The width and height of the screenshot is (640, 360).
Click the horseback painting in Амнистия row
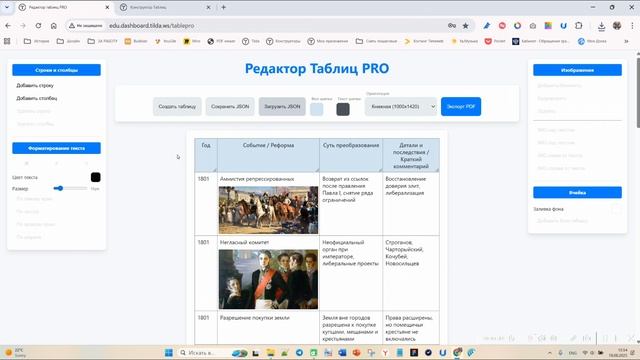268,210
